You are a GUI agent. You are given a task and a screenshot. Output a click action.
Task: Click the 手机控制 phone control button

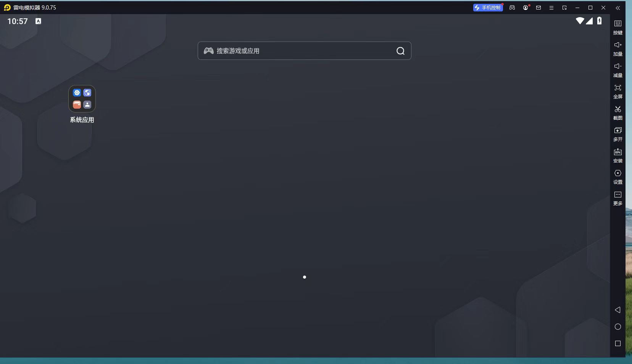pyautogui.click(x=488, y=8)
